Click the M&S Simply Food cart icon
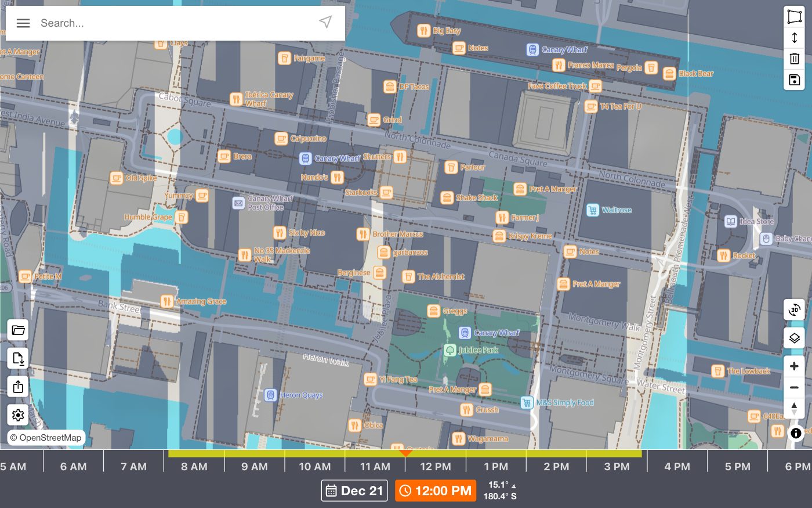 527,402
